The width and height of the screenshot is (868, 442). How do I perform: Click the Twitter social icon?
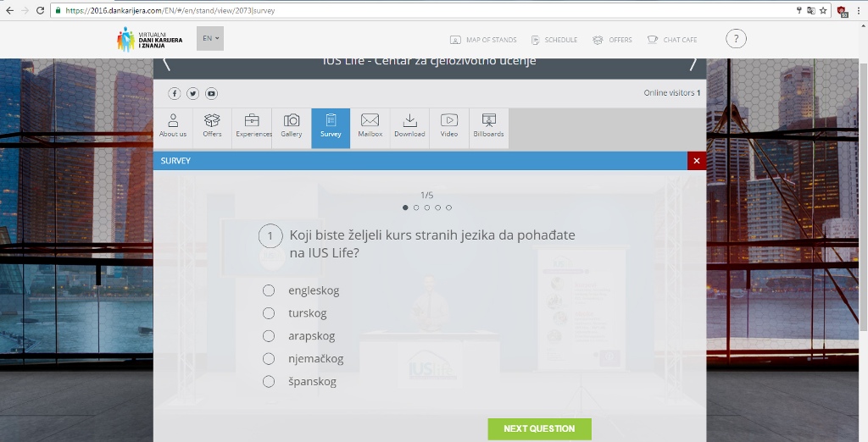click(x=193, y=93)
